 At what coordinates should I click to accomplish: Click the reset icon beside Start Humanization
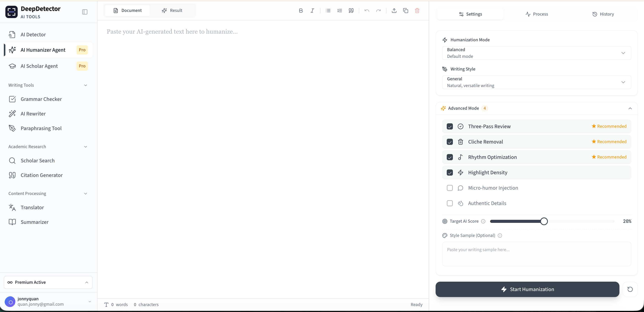pos(630,289)
